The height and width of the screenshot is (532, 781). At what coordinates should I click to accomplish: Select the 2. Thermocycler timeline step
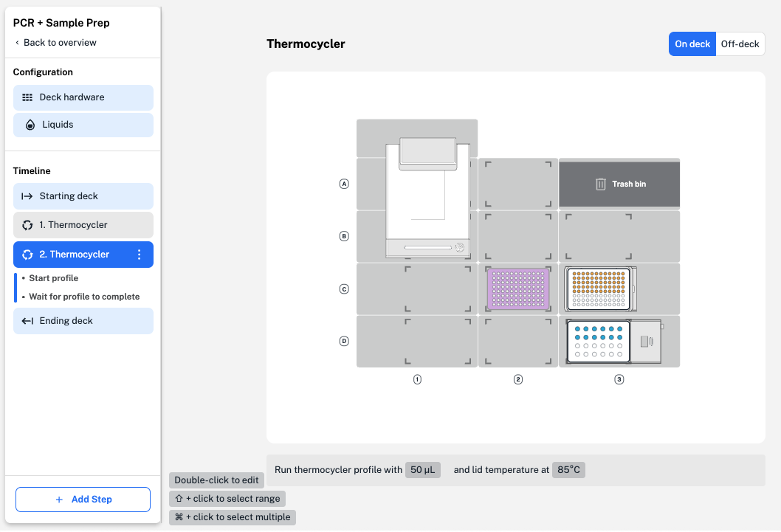[x=74, y=255]
